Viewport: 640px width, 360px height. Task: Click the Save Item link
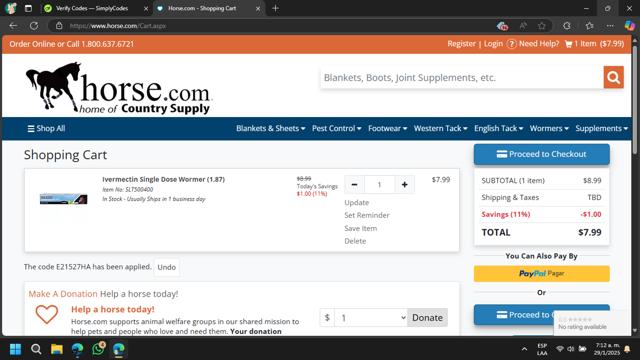click(x=360, y=228)
